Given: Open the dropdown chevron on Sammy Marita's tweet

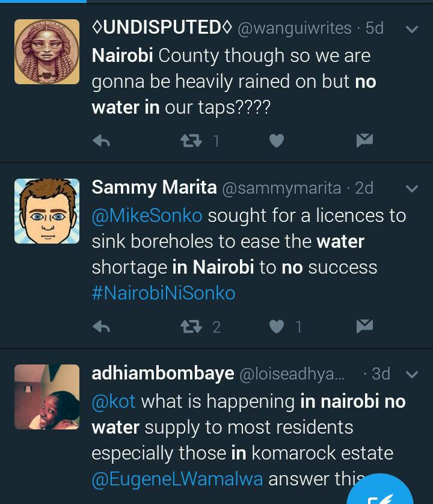Looking at the screenshot, I should [x=412, y=189].
